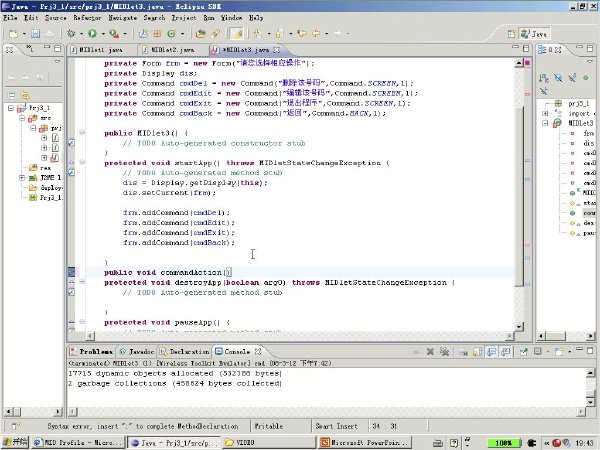600x450 pixels.
Task: Toggle Console Scroll Lock icon
Action: click(478, 351)
